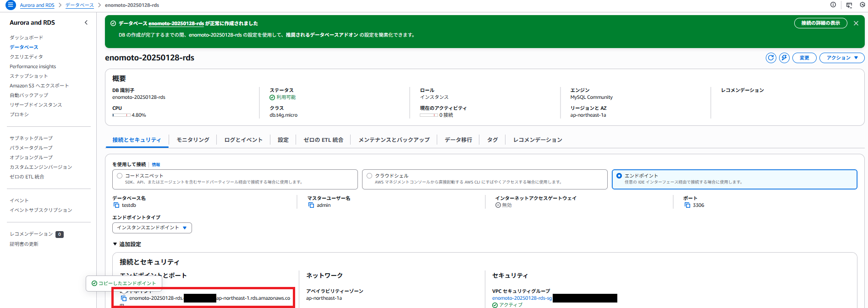
Task: Open データベース breadcrumb link
Action: (80, 5)
